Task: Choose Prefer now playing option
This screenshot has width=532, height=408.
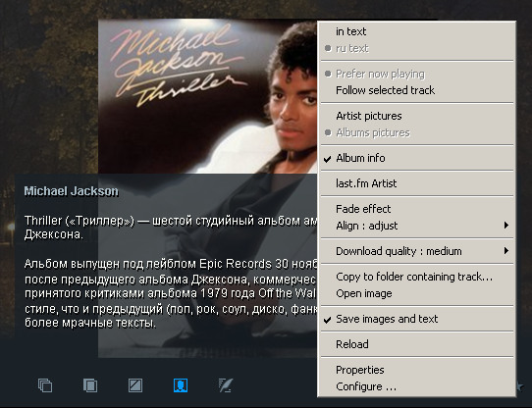Action: point(417,74)
